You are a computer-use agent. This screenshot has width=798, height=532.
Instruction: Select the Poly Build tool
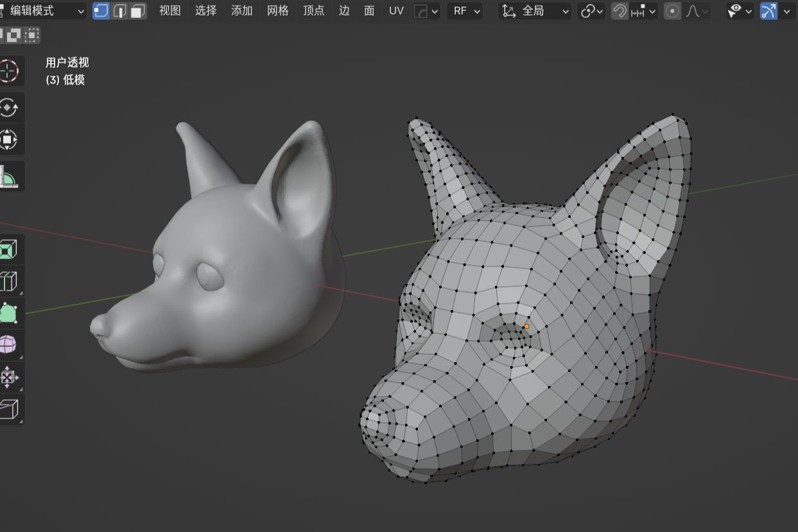pyautogui.click(x=12, y=313)
